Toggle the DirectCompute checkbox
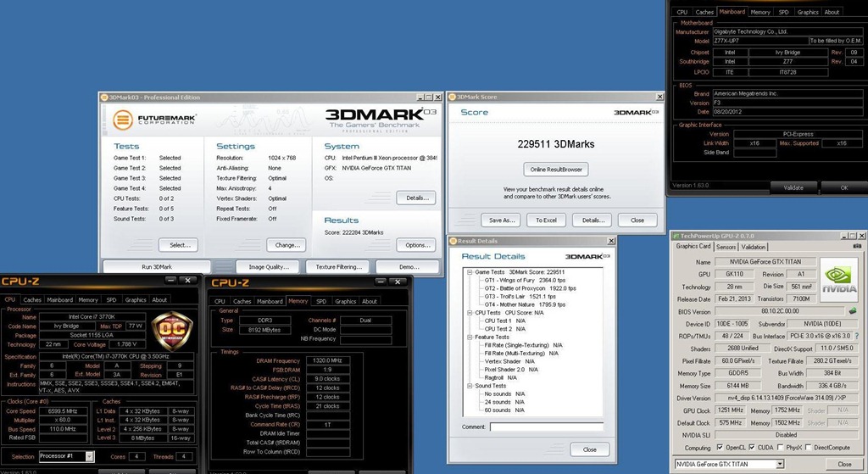The height and width of the screenshot is (474, 868). click(808, 448)
